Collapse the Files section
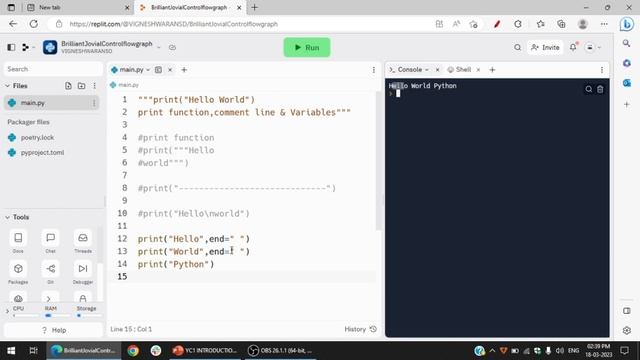The image size is (640, 360). coord(7,86)
